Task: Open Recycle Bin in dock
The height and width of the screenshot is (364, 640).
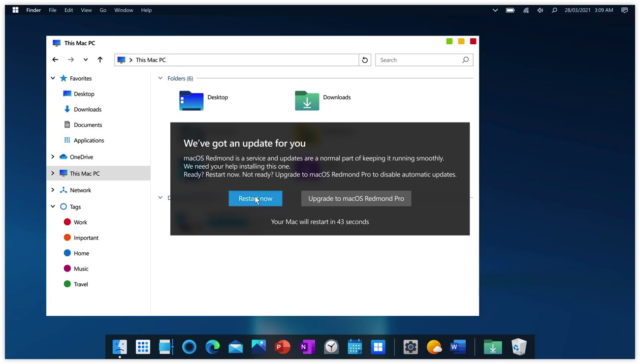Action: (x=519, y=347)
